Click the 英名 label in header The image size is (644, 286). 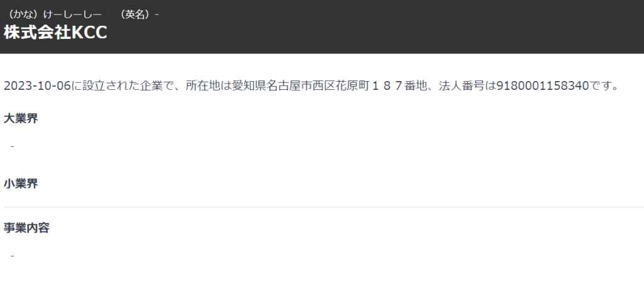(136, 14)
